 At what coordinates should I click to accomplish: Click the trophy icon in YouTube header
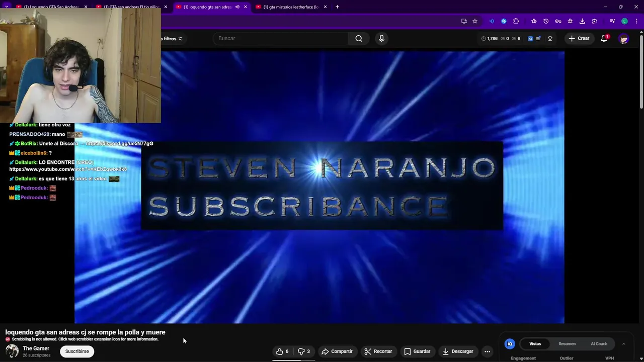click(550, 39)
